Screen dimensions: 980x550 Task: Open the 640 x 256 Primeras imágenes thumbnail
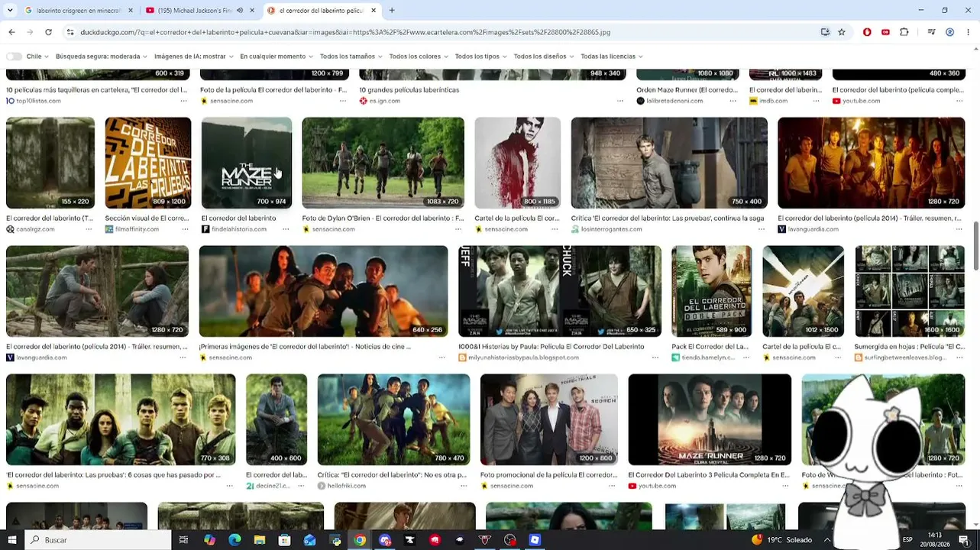[x=323, y=291]
